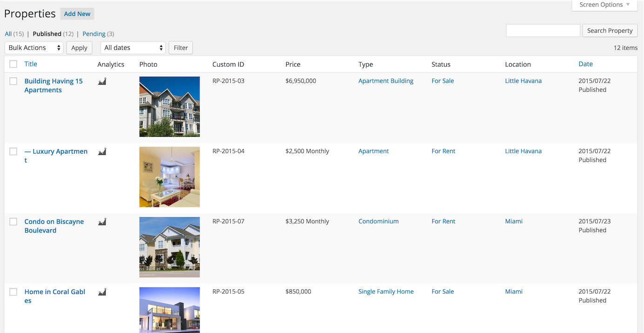Click the Luxury Apartment interior photo thumbnail
The image size is (644, 333).
[169, 177]
